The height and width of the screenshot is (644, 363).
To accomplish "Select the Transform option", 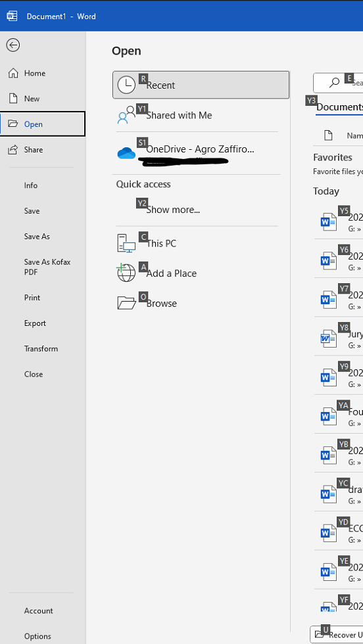I will coord(43,348).
